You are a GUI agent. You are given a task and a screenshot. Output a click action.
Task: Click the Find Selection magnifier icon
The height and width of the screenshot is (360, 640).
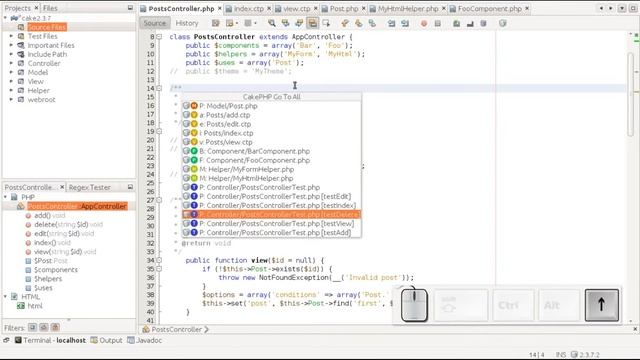pyautogui.click(x=271, y=23)
